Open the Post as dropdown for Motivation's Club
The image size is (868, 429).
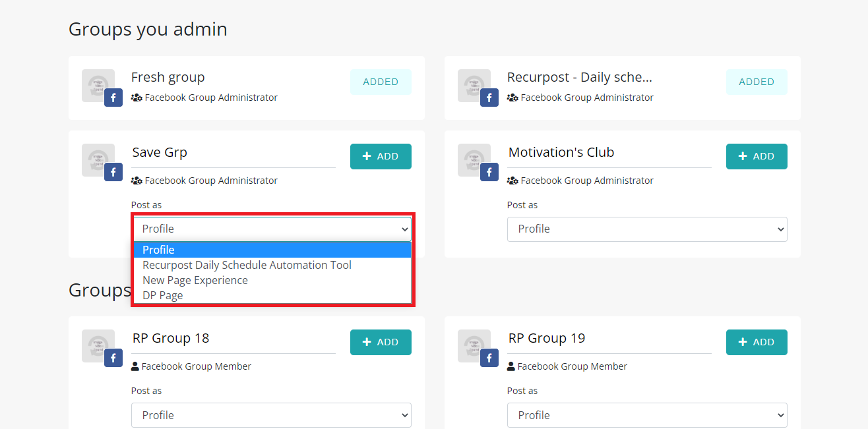pos(646,229)
